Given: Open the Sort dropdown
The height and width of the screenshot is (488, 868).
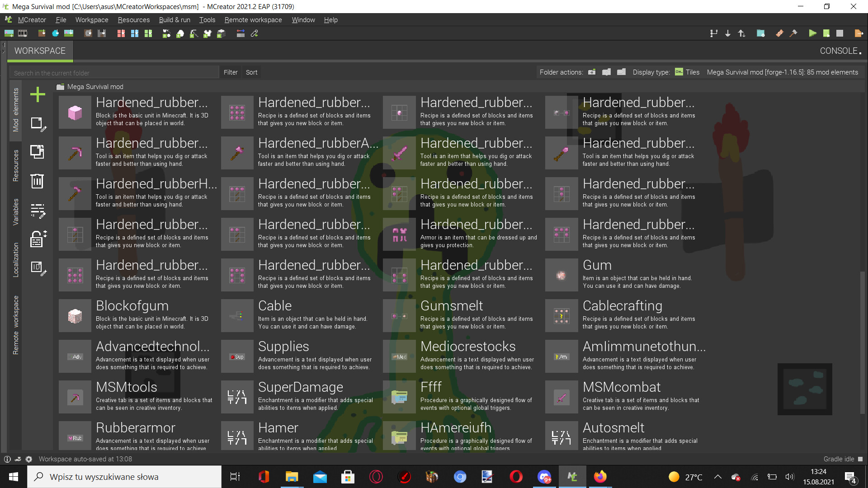Looking at the screenshot, I should (x=251, y=72).
